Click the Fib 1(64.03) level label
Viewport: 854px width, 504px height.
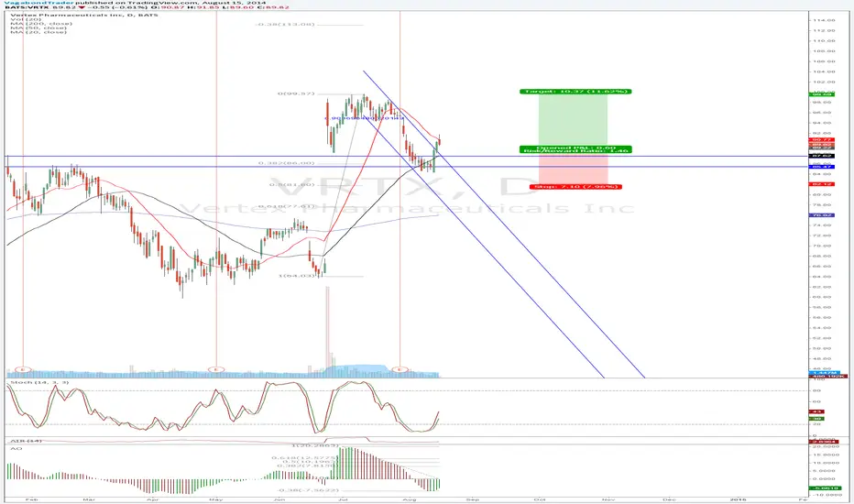297,276
